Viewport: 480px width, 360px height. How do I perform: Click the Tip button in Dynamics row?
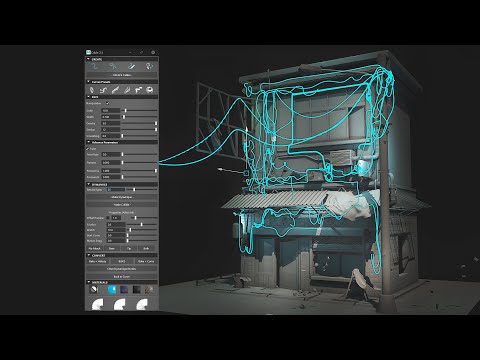(129, 248)
